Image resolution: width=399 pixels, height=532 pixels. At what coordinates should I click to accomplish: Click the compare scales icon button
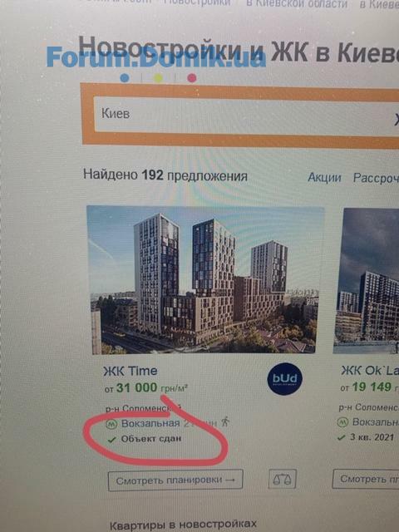click(283, 479)
